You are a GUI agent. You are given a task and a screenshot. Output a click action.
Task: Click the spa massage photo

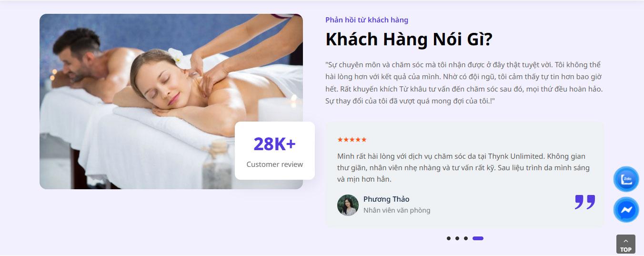click(171, 102)
